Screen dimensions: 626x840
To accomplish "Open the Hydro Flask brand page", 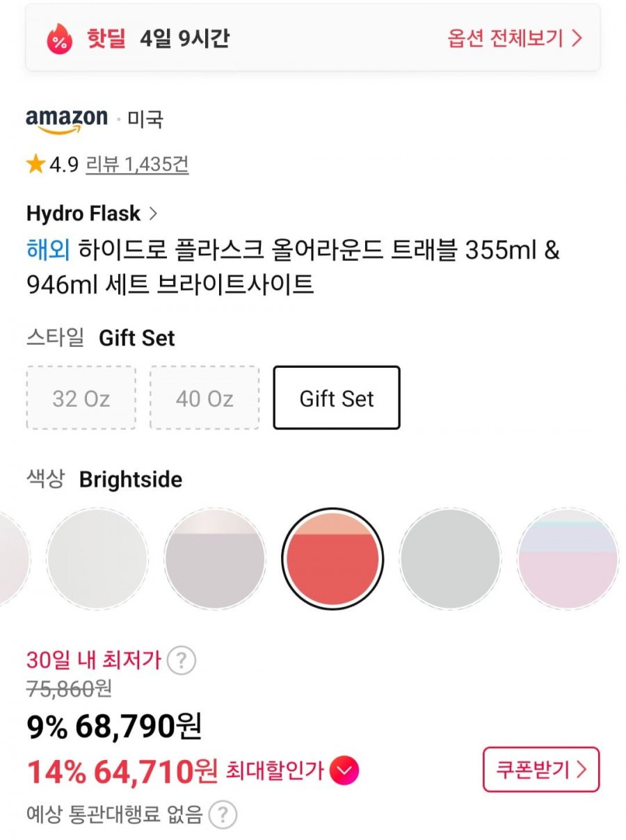I will (x=83, y=213).
